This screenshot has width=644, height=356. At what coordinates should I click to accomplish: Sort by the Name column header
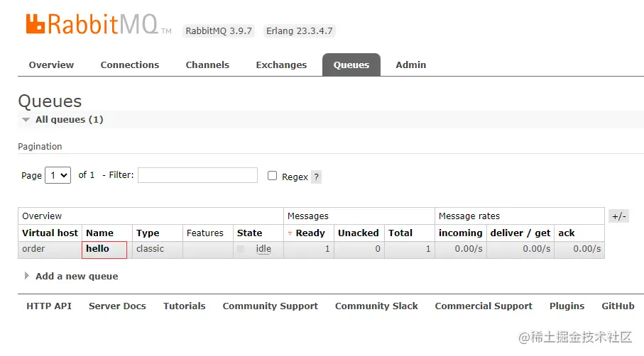click(100, 233)
